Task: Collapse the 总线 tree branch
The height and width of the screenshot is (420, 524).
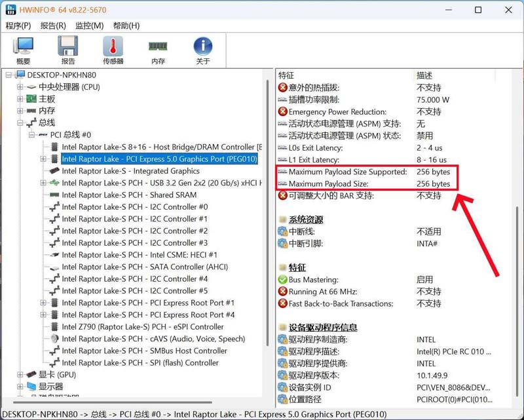Action: (20, 123)
